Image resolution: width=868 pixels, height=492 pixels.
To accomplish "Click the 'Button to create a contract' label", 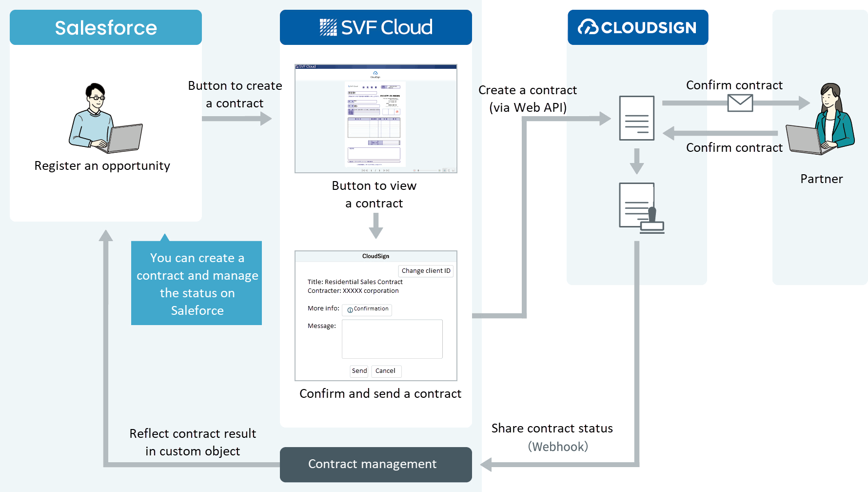I will click(235, 95).
